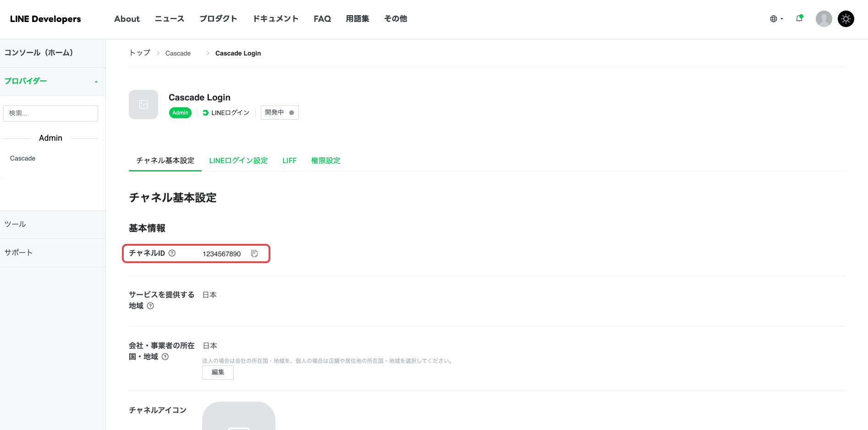Viewport: 868px width, 430px height.
Task: Click the チャネルアイコン upload placeholder
Action: [239, 416]
